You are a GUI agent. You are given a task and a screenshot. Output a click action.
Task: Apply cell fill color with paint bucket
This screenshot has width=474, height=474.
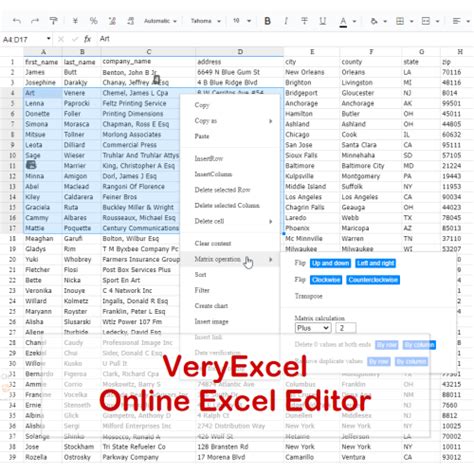[374, 21]
